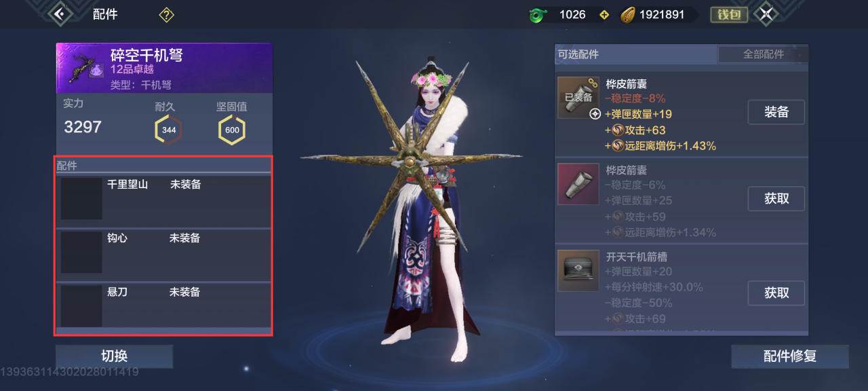Switch to the 全部配件 tab
Screen dimensions: 868x391
point(763,54)
